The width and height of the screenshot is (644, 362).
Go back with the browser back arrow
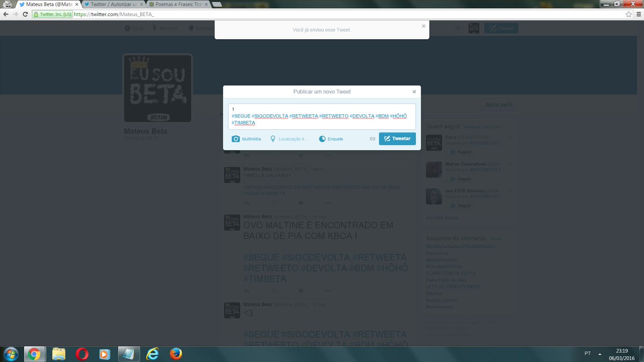(6, 14)
